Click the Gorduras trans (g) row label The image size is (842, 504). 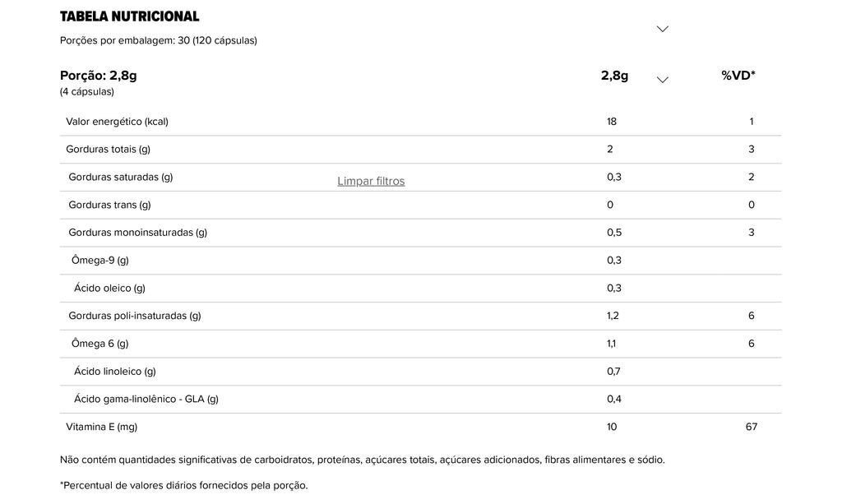point(109,205)
